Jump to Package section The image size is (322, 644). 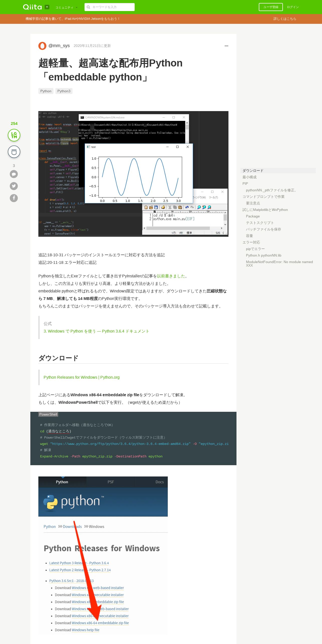click(253, 216)
